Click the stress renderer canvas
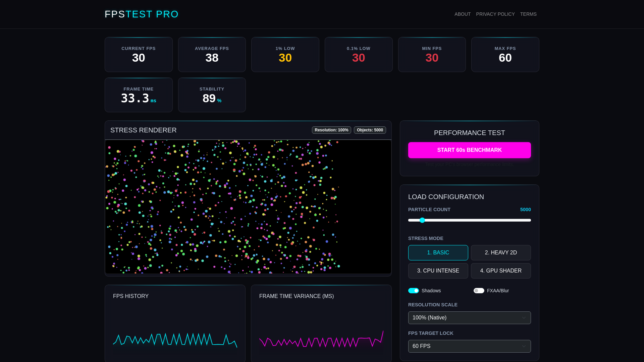 [248, 206]
